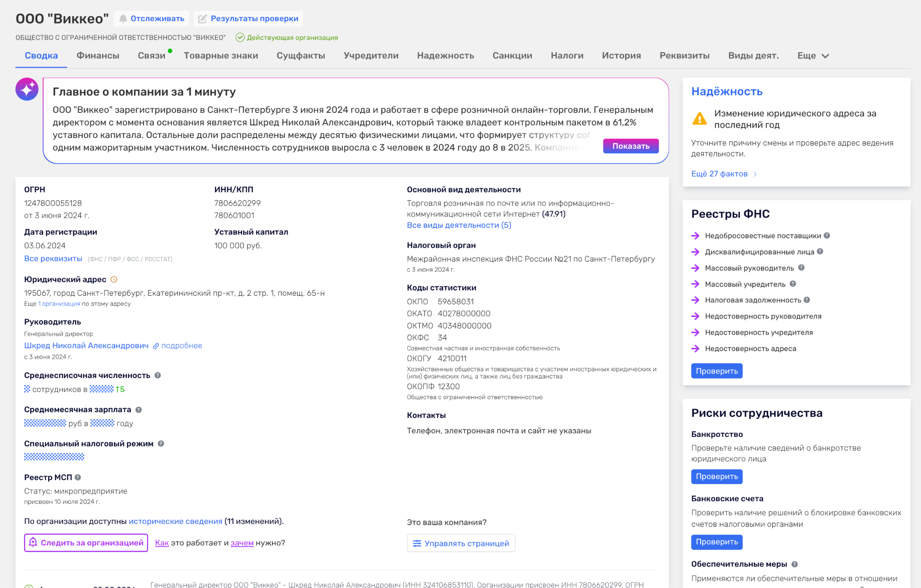The width and height of the screenshot is (921, 588).
Task: Go to the Виды деят. tab
Action: [x=754, y=56]
